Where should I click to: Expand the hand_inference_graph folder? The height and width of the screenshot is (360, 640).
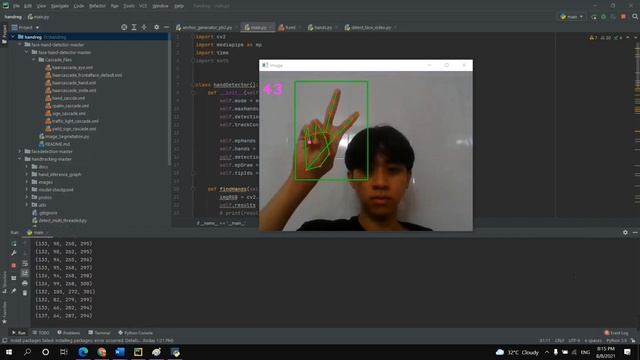click(x=27, y=174)
